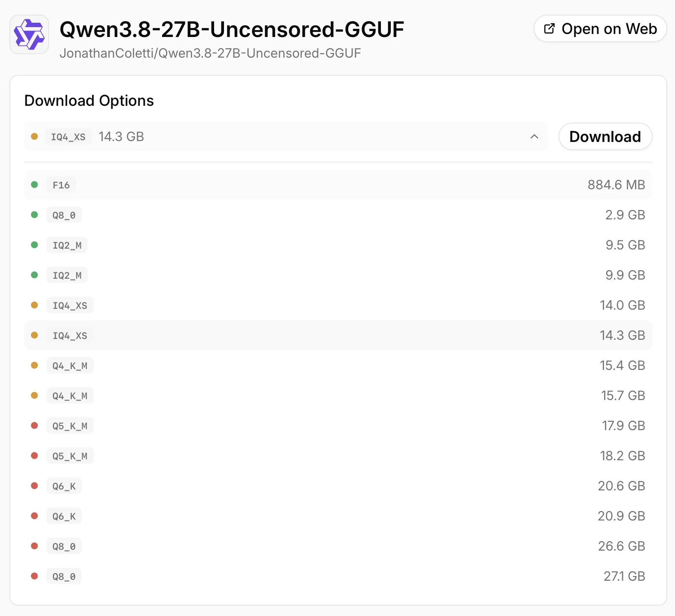Select the Q4_K_M 15.7 GB option

(338, 395)
